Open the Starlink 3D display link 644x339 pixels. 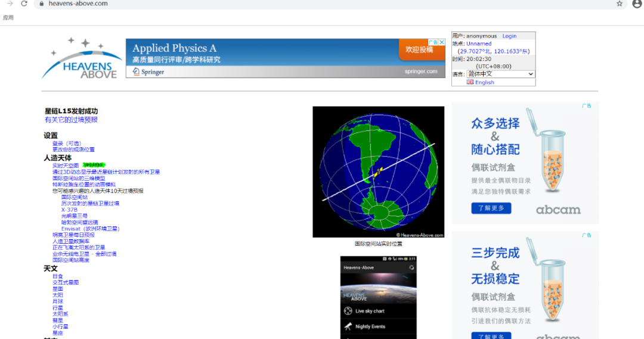[x=106, y=172]
